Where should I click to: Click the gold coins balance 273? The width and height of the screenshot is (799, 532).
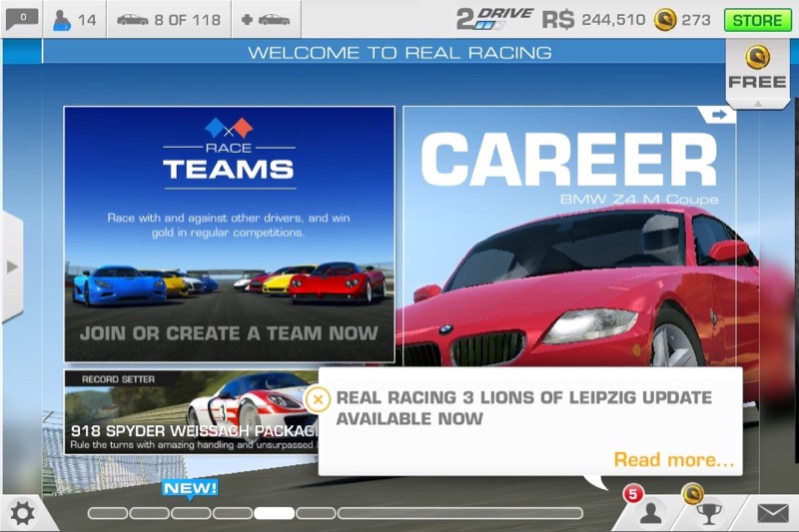683,19
